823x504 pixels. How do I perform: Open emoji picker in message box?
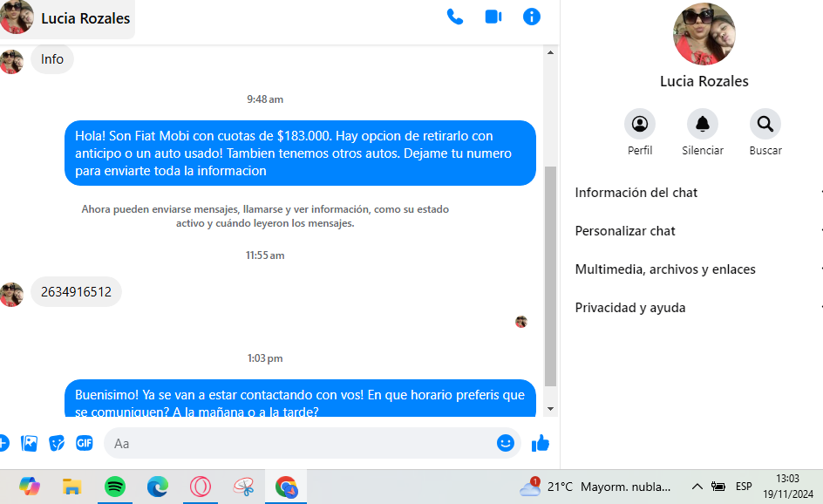point(506,443)
